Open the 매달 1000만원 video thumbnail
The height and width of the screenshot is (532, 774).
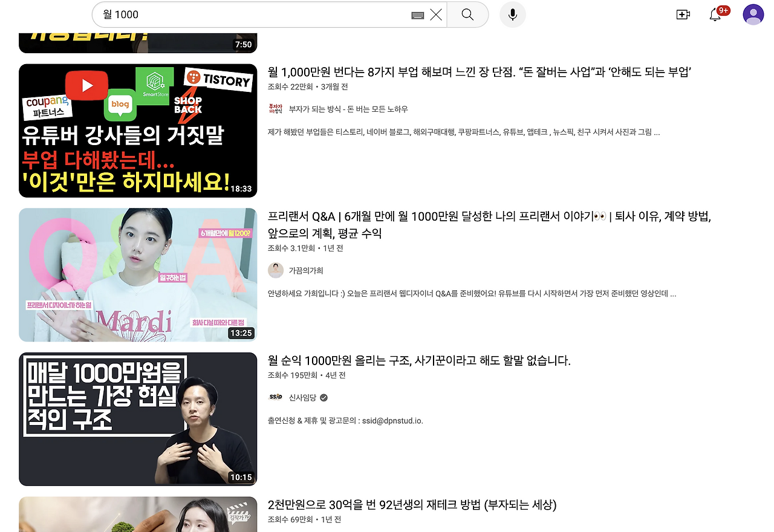[x=138, y=419]
